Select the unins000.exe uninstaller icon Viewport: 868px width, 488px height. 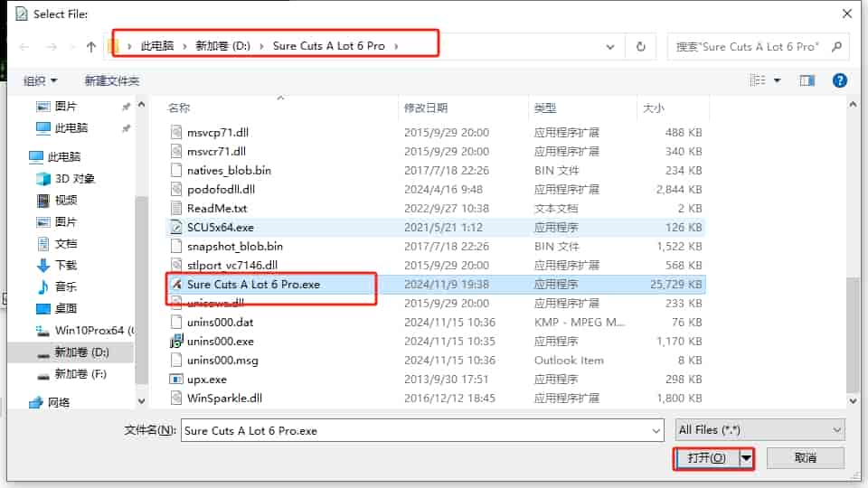[x=176, y=341]
